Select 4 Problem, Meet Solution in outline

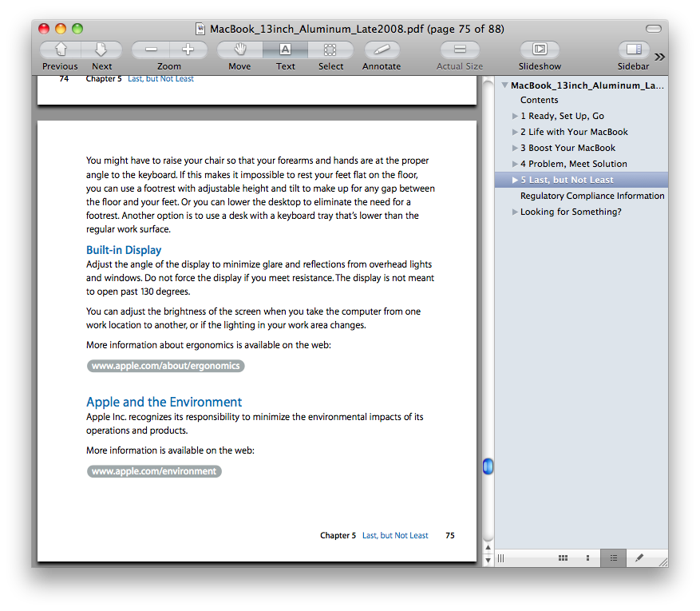(581, 164)
